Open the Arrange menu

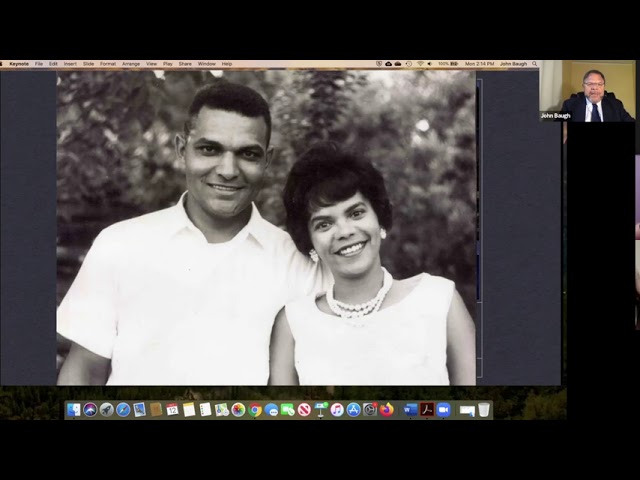tap(131, 64)
